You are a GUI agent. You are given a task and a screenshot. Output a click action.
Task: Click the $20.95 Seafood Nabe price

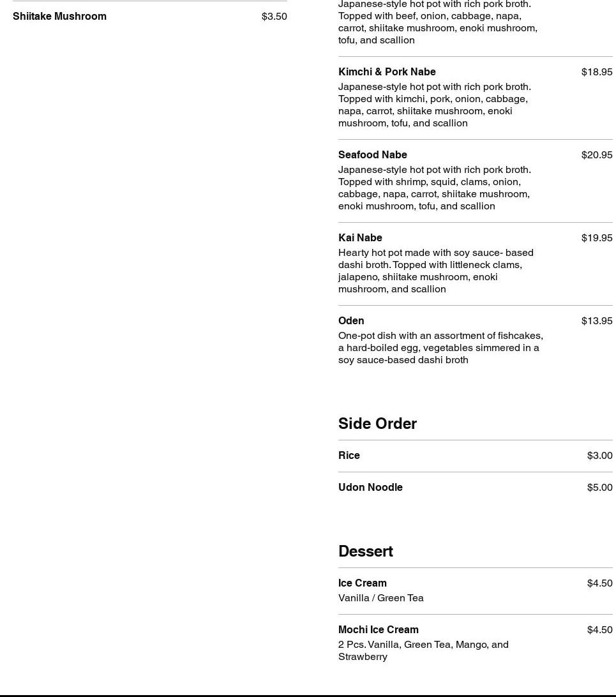click(x=596, y=154)
